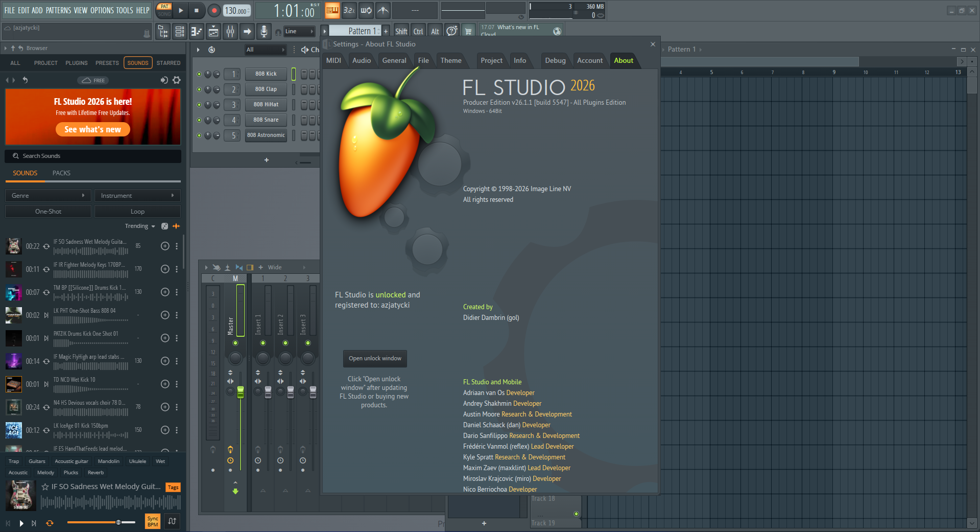Click the random dice icon beside Trending
The height and width of the screenshot is (532, 980).
coord(164,226)
